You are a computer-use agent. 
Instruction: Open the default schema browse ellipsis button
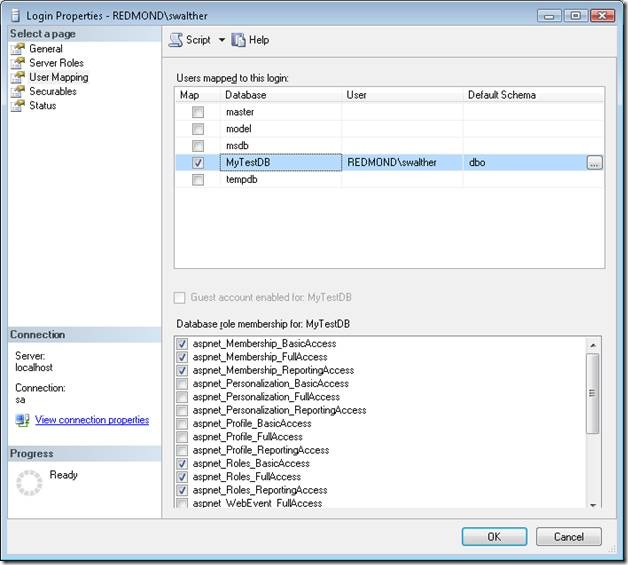(594, 163)
